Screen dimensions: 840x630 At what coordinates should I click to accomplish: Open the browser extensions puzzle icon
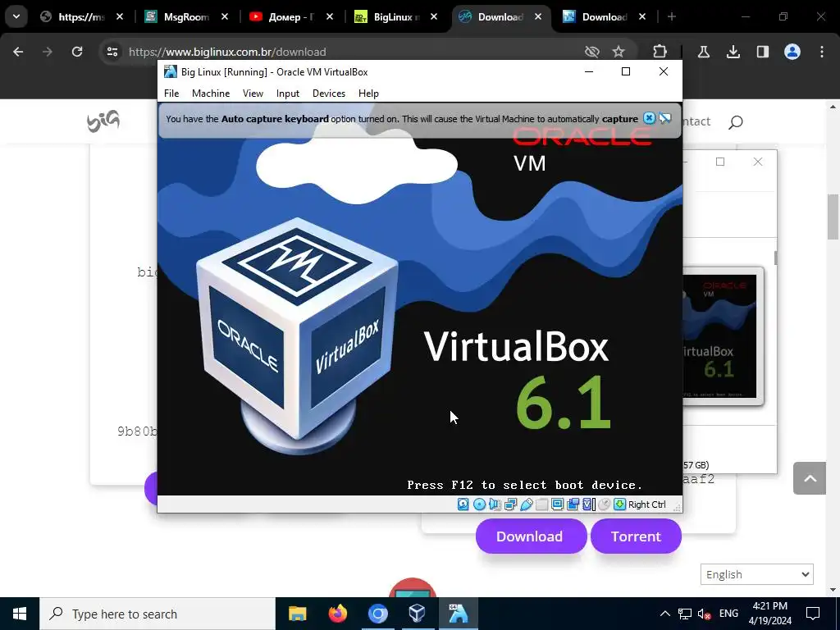(660, 52)
